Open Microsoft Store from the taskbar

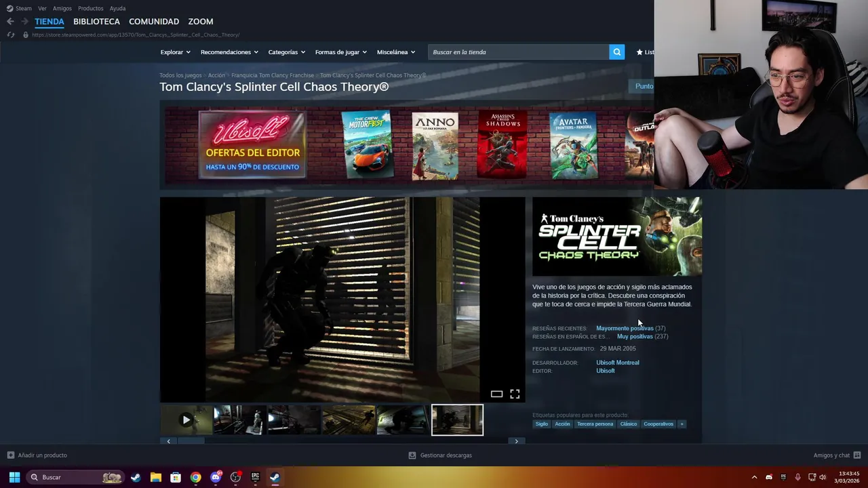click(x=176, y=477)
